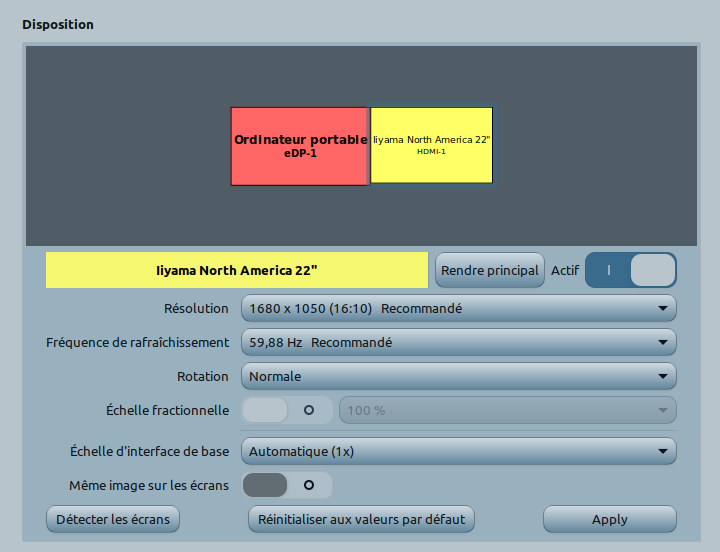Click the arrow icon on the Rotation dropdown
Screen dimensions: 720x552
[662, 377]
